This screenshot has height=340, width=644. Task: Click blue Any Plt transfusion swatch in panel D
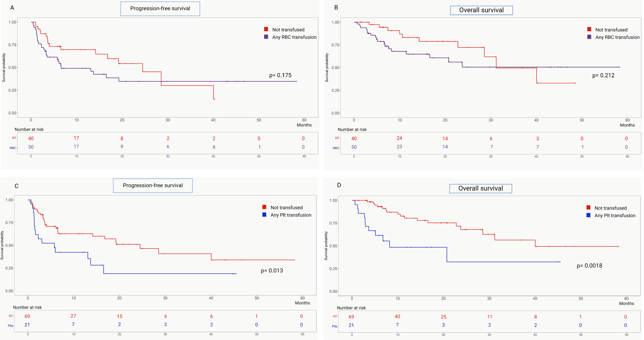589,215
